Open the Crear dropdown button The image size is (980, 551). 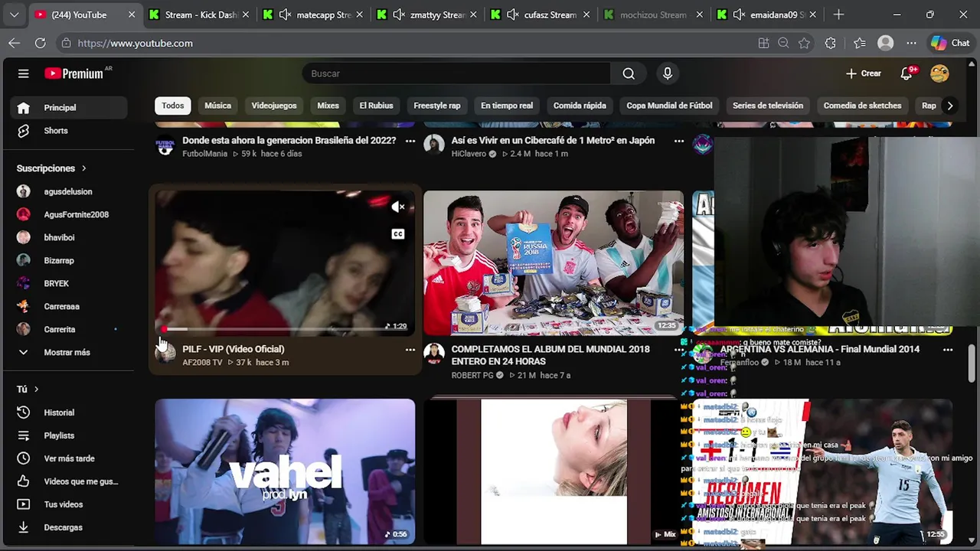864,73
